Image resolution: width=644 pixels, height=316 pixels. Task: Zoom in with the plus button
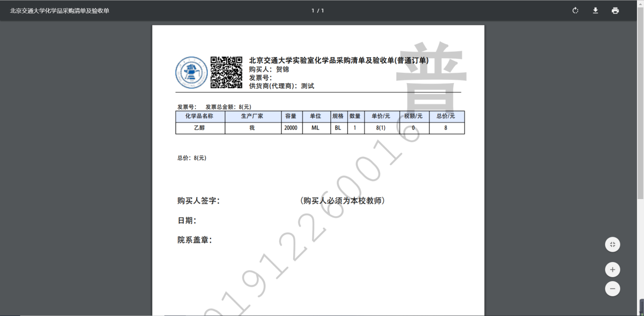613,270
